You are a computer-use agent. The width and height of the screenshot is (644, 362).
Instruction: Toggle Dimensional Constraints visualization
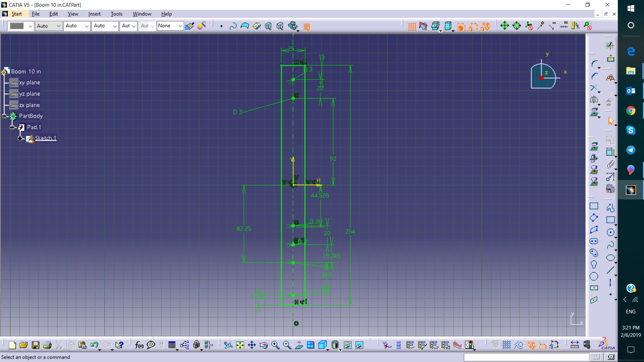pos(473,26)
